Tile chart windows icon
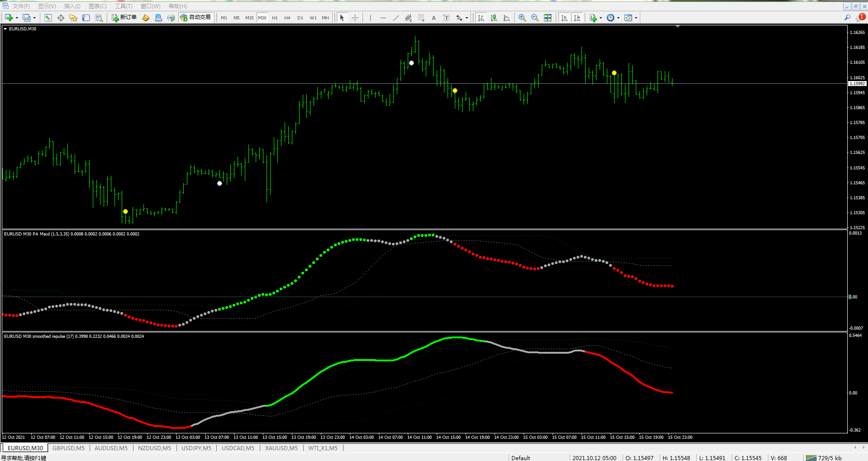 point(548,18)
